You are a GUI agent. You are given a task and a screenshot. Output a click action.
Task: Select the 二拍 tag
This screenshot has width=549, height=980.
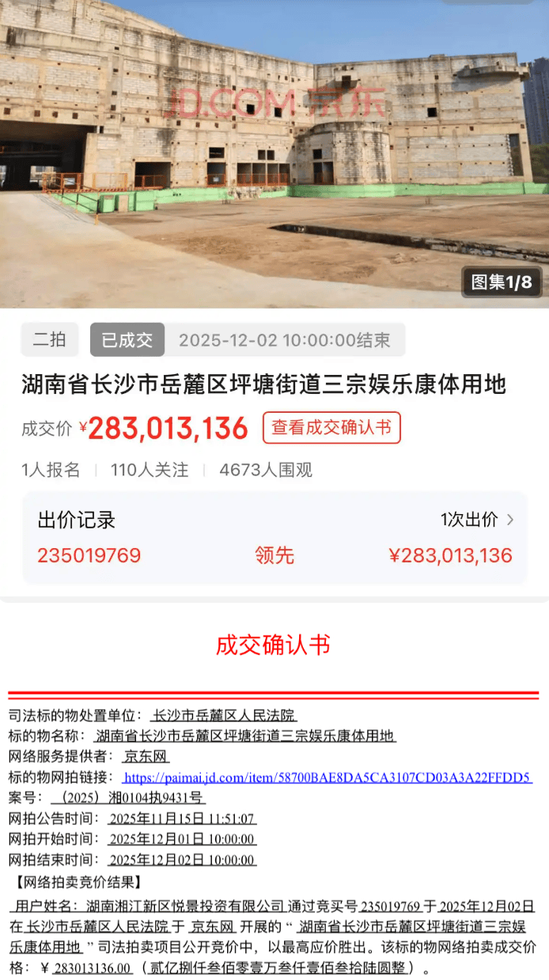click(x=49, y=340)
